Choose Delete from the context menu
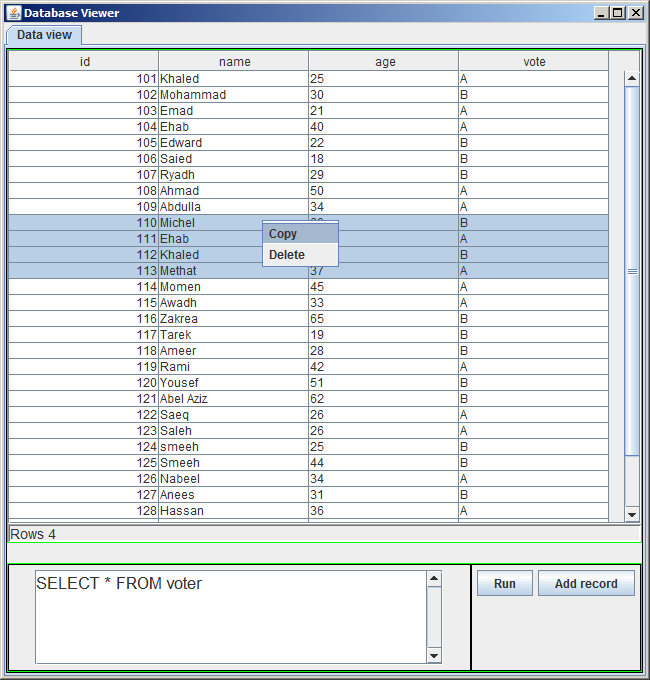Viewport: 650px width, 680px height. click(300, 255)
